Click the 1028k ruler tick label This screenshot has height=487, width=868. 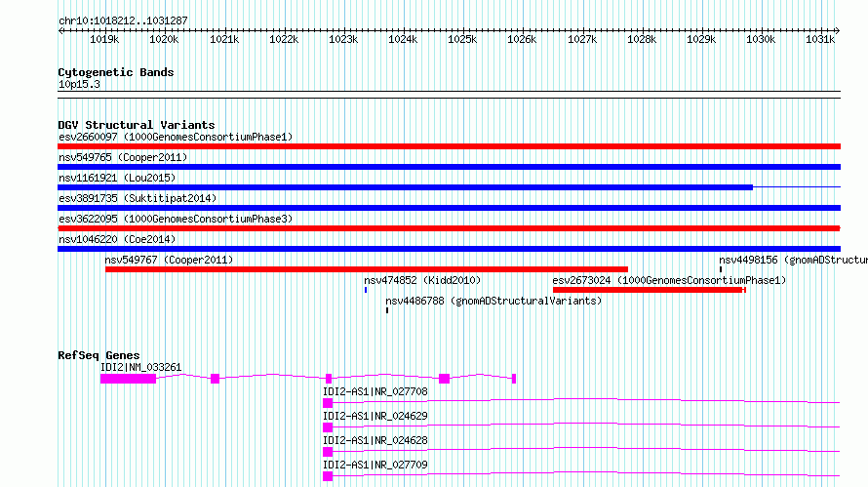click(642, 39)
